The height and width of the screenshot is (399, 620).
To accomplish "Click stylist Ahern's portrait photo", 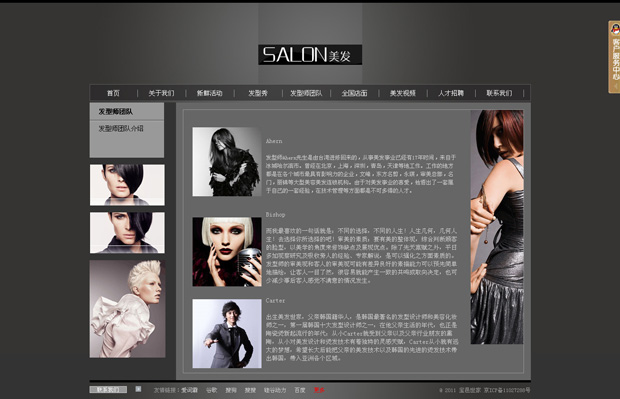I will (227, 162).
